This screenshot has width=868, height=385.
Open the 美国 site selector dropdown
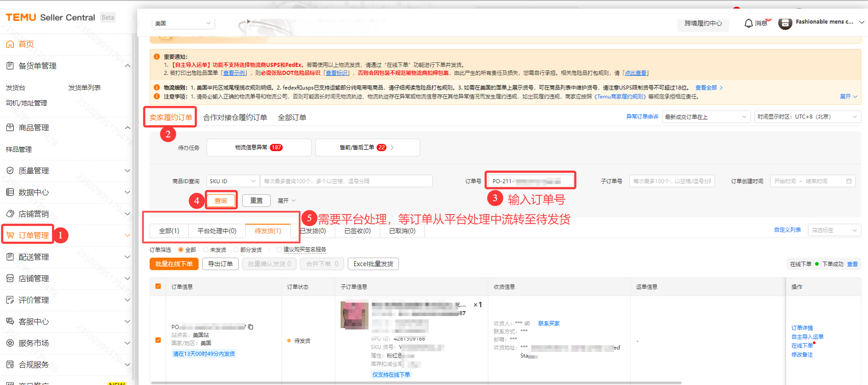click(183, 23)
